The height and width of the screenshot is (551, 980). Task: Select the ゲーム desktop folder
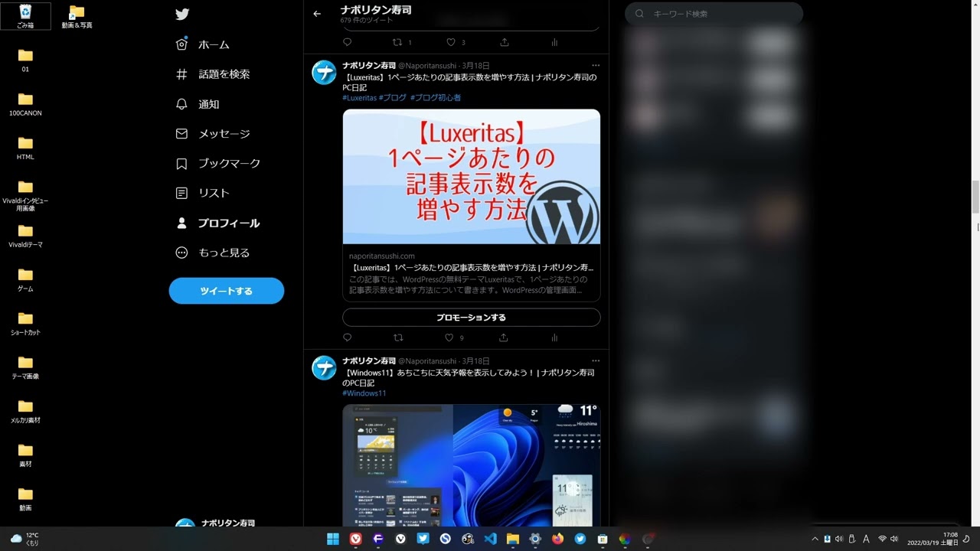pyautogui.click(x=25, y=279)
